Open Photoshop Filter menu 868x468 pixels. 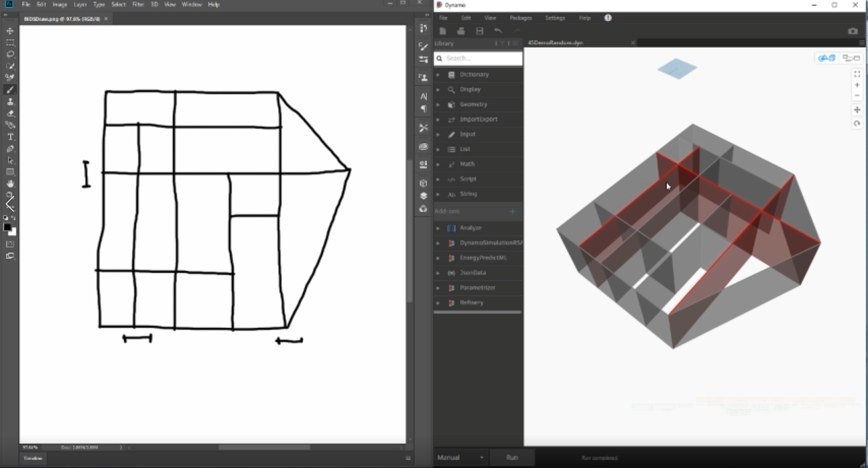[138, 5]
